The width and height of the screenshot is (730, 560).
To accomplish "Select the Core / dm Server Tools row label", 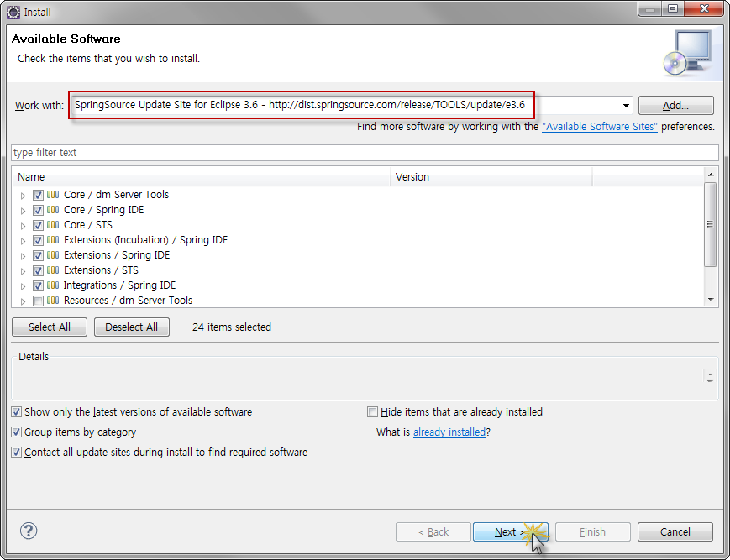I will click(x=116, y=195).
